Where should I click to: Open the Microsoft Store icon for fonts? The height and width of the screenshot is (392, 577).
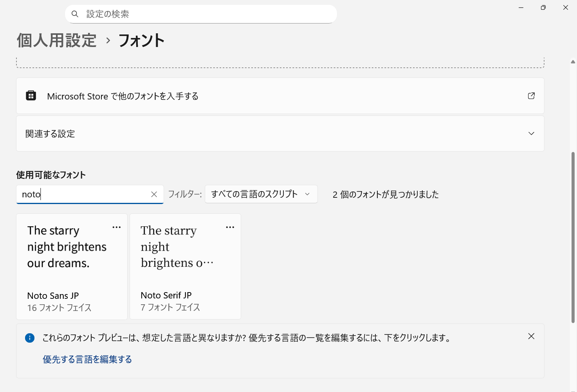click(x=31, y=96)
